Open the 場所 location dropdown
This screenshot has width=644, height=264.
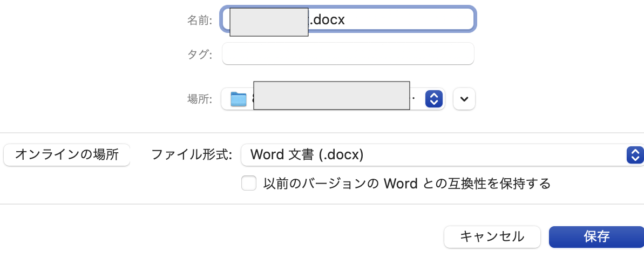pyautogui.click(x=333, y=99)
